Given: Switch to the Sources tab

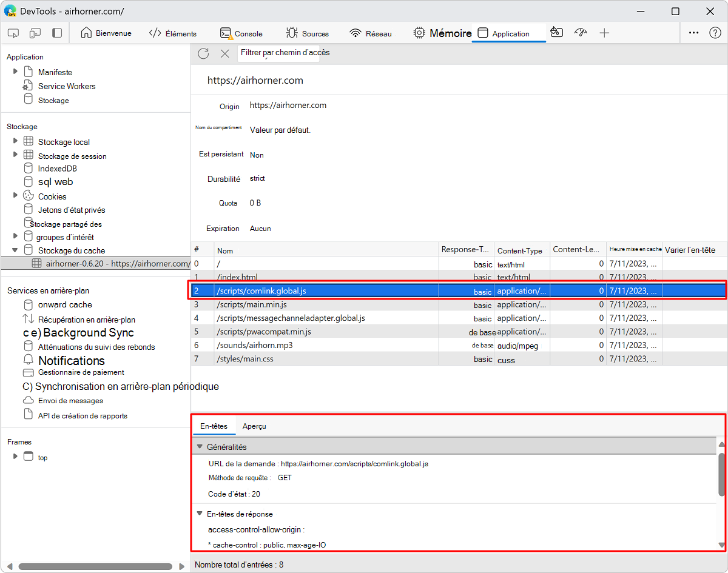Looking at the screenshot, I should [x=308, y=33].
